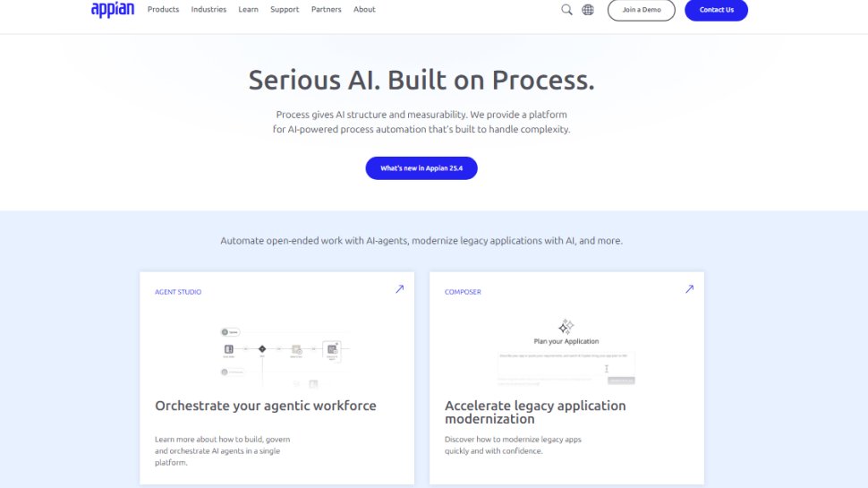Click the Agent Studio workflow diagram thumbnail
868x488 pixels.
tap(285, 356)
